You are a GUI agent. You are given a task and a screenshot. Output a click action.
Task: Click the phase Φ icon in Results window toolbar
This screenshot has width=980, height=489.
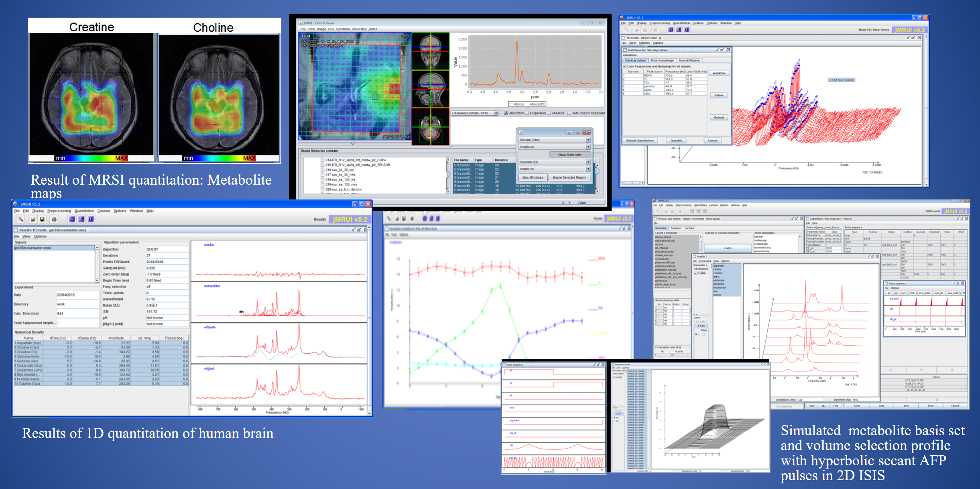[x=72, y=219]
